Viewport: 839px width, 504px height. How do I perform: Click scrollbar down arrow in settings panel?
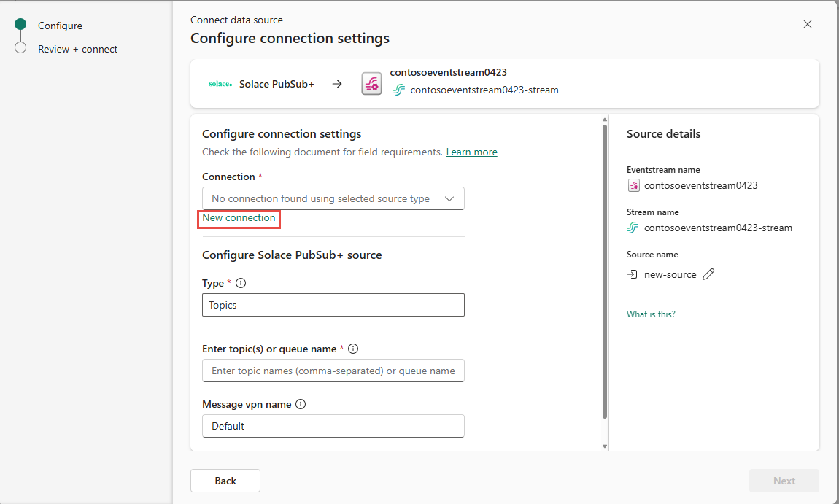[605, 446]
